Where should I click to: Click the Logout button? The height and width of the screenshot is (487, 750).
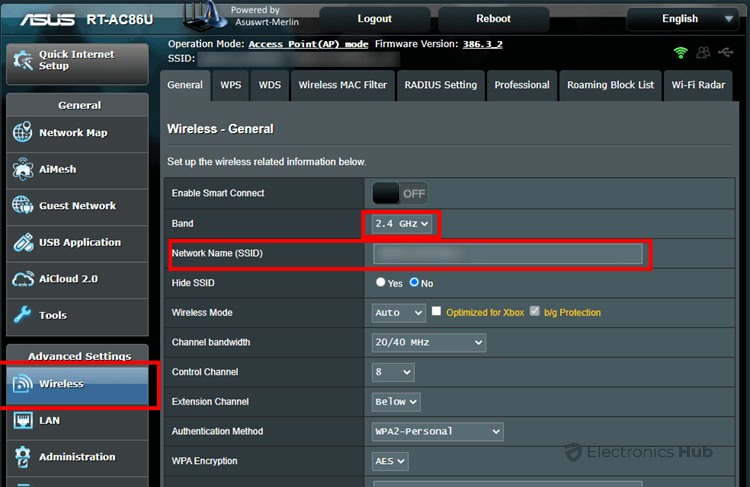pos(374,19)
